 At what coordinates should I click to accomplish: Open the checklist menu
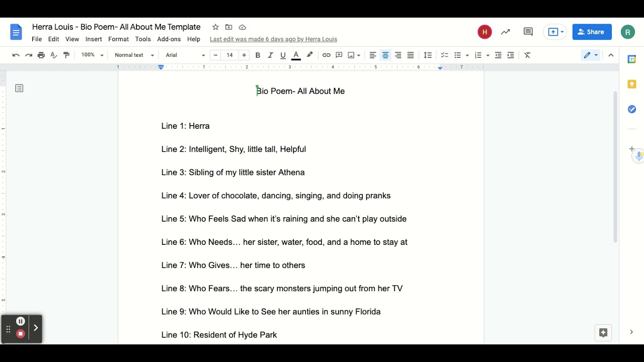[x=444, y=55]
